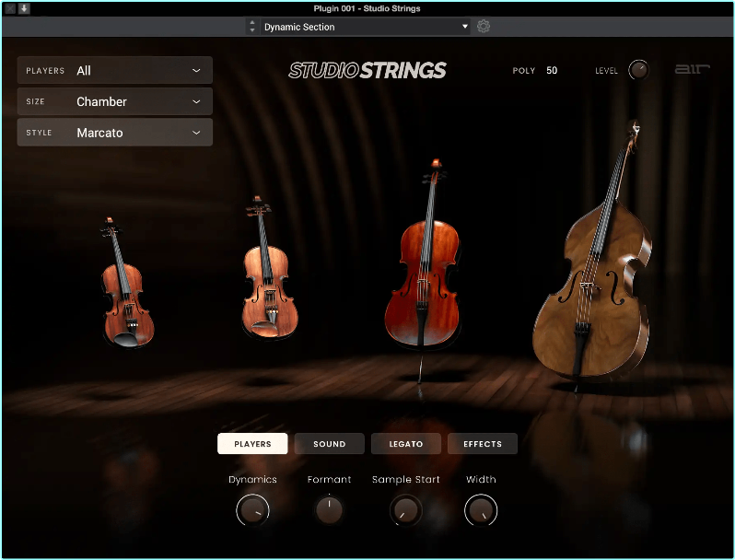
Task: Open the Dynamic Section preset dropdown
Action: [366, 27]
